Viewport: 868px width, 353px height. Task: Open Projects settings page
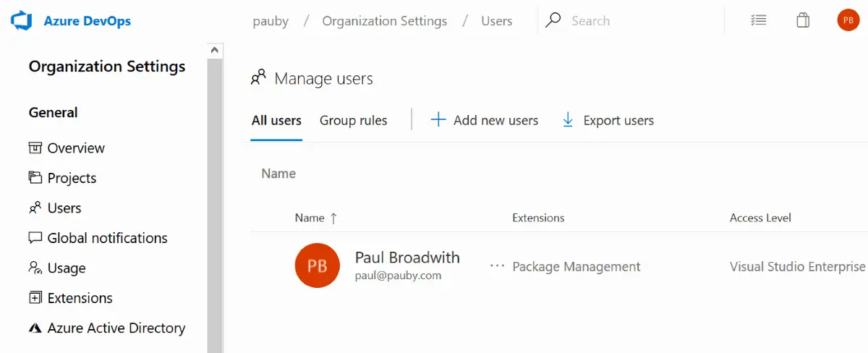click(x=72, y=178)
